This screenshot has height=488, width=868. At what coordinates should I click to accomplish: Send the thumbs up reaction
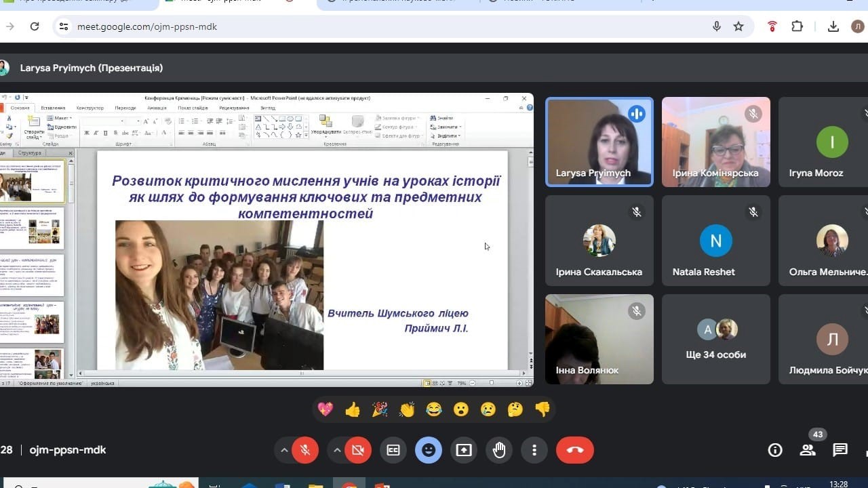(353, 409)
